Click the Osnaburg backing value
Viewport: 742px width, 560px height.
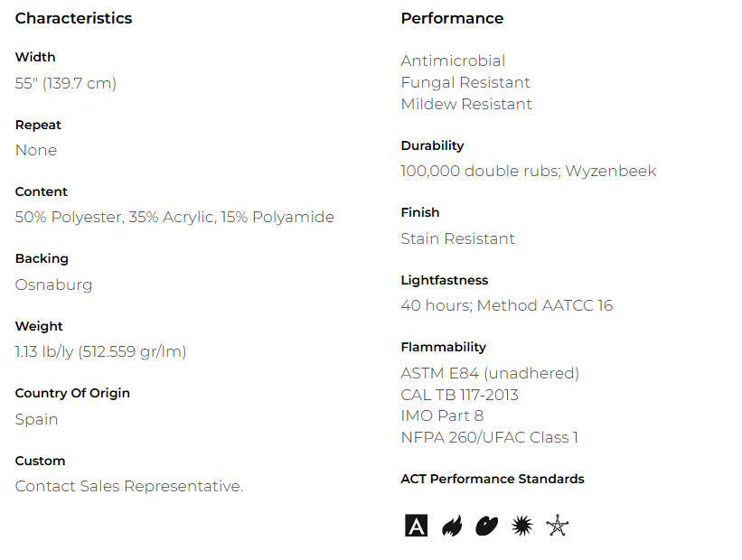pyautogui.click(x=53, y=285)
